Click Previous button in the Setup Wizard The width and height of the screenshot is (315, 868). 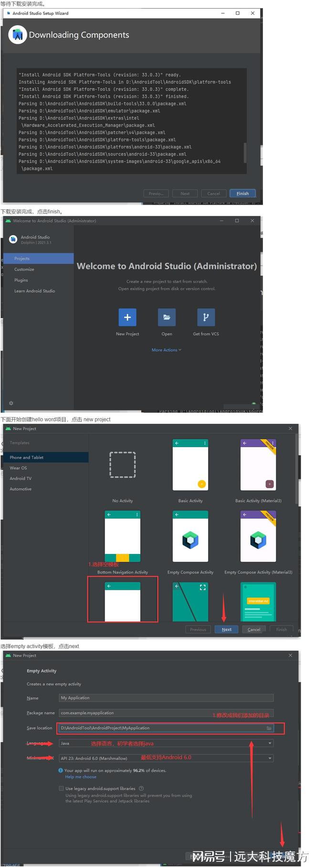(x=156, y=193)
